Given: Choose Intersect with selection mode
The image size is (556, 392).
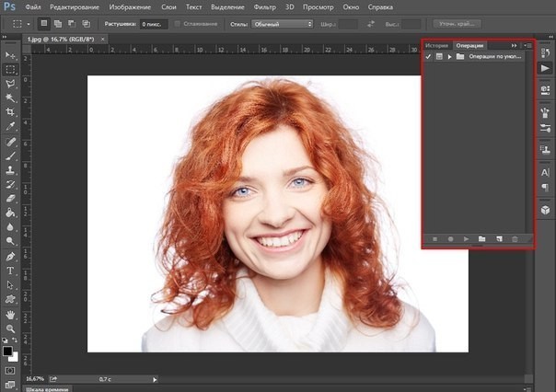Looking at the screenshot, I should coord(86,24).
